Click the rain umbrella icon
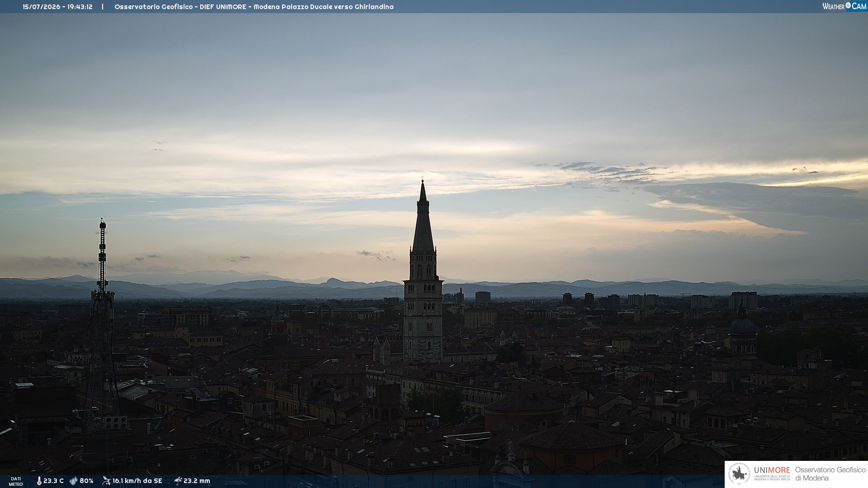Screen dimensions: 868x488 coord(178,481)
